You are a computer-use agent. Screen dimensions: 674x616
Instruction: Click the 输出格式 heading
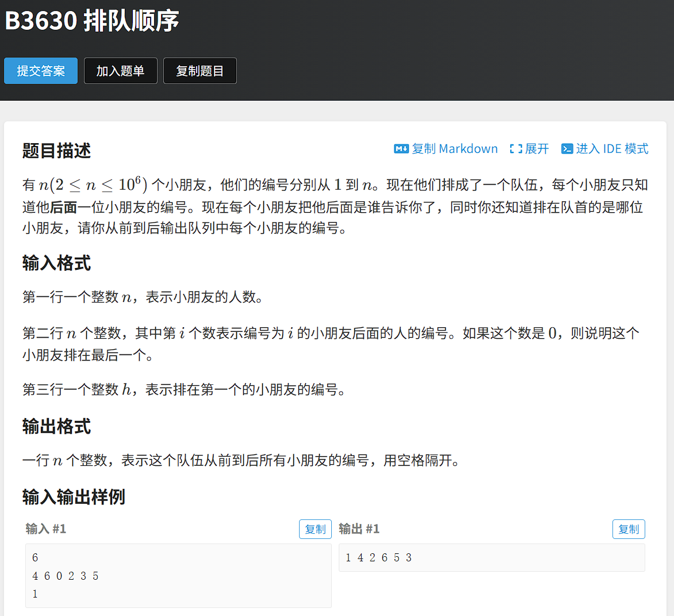(x=56, y=426)
